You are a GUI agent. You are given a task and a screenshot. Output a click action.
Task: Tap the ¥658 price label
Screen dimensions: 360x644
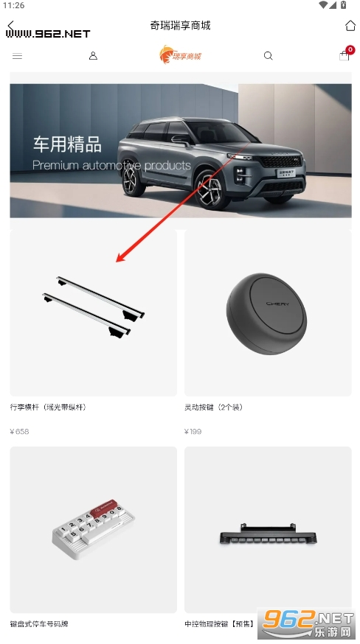pos(19,431)
